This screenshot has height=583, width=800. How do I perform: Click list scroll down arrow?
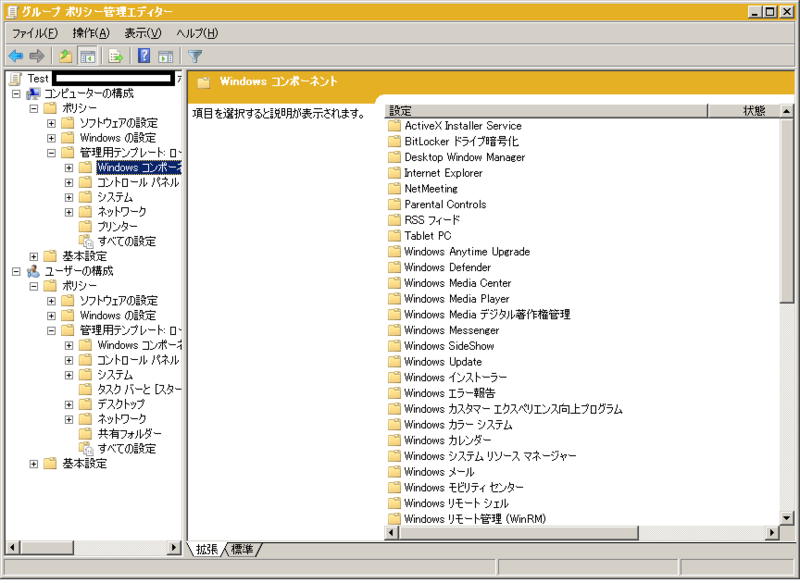[x=787, y=518]
